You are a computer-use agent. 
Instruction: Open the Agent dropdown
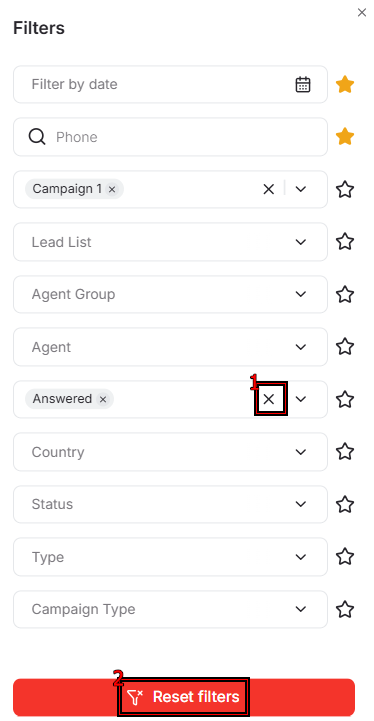301,347
